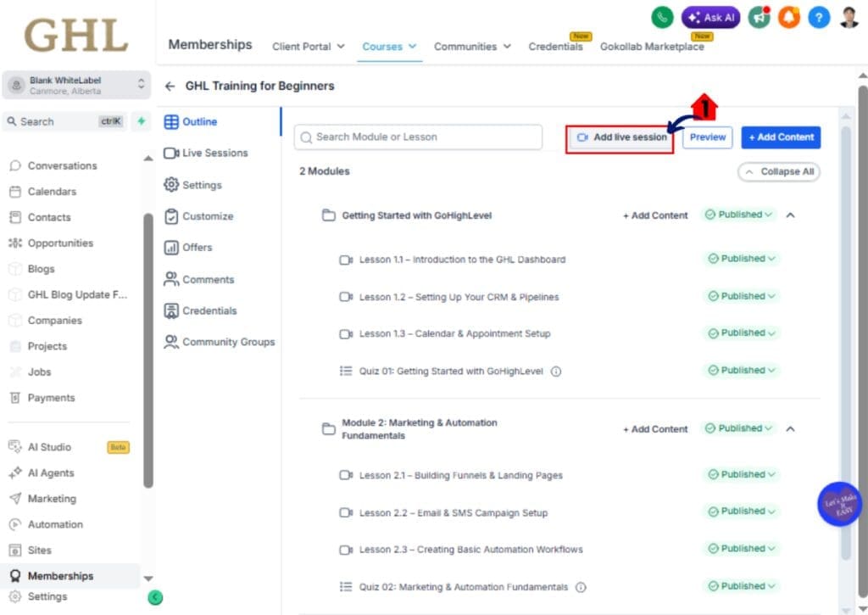This screenshot has width=868, height=615.
Task: Open the Community Groups course tab
Action: pos(220,342)
